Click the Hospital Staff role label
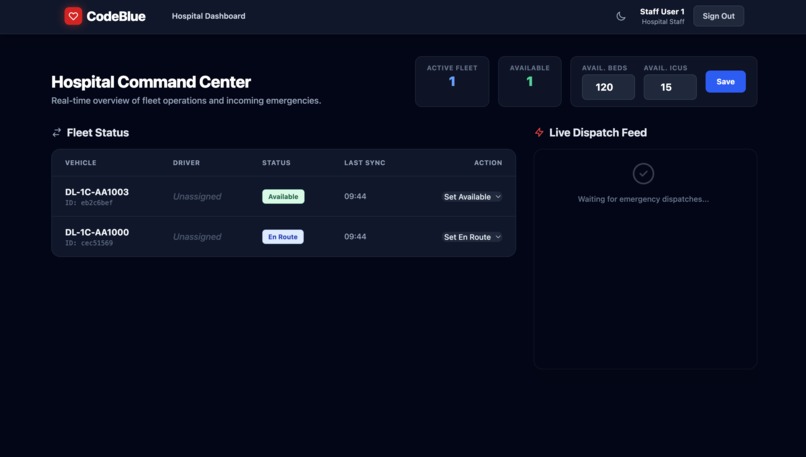The image size is (806, 457). (x=663, y=22)
